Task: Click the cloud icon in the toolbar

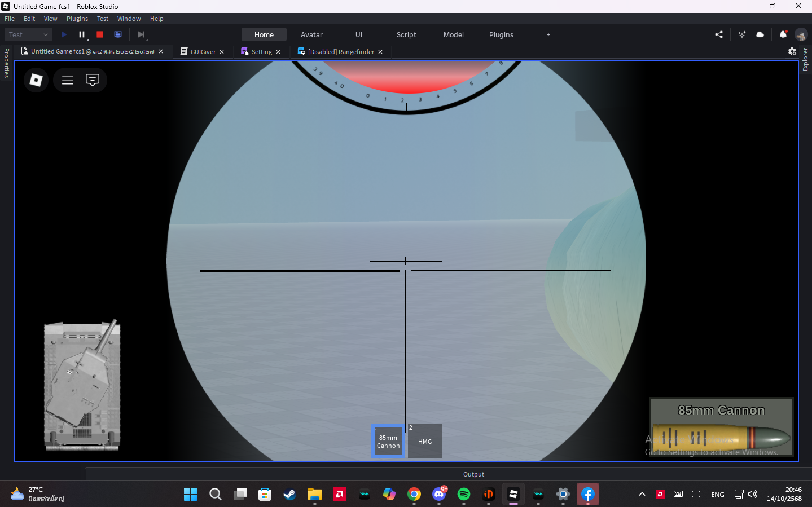Action: pos(760,34)
